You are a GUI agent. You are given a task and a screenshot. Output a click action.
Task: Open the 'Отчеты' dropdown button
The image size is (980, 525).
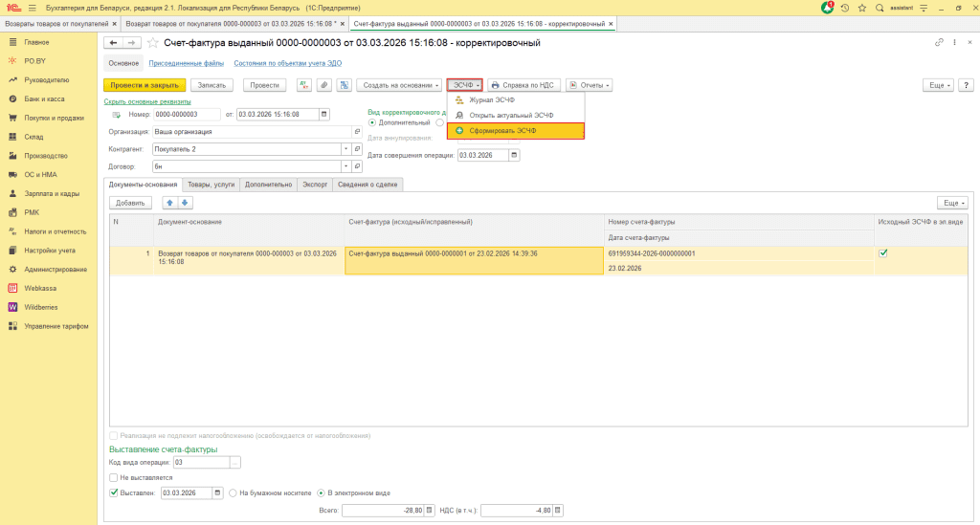590,85
